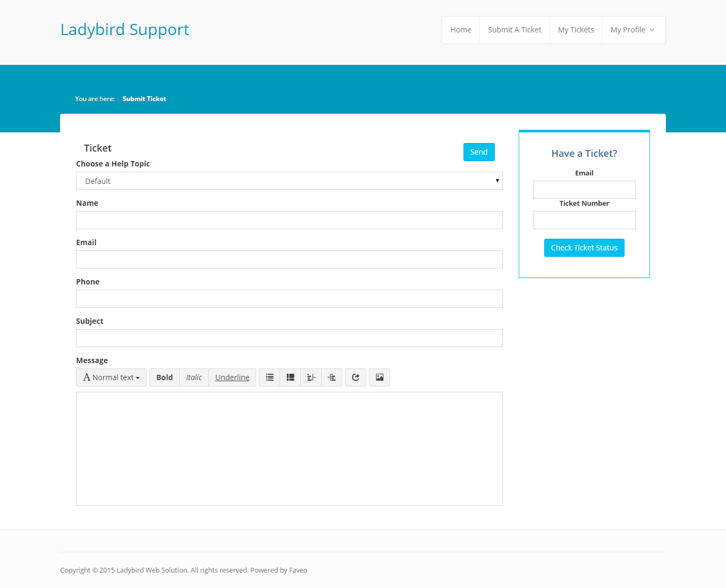This screenshot has height=588, width=726.
Task: Go to Home in the navigation
Action: tap(461, 30)
